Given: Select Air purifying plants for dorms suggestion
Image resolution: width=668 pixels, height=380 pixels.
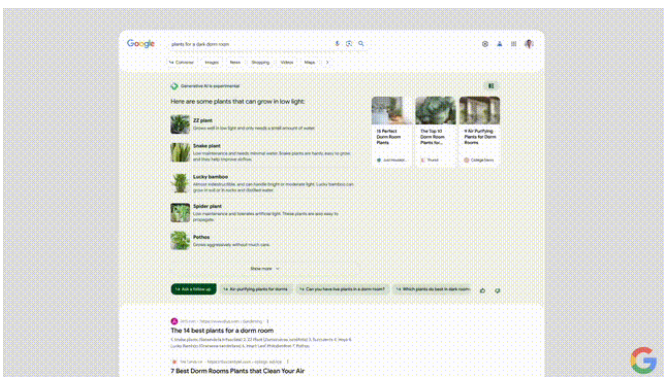Looking at the screenshot, I should 256,289.
